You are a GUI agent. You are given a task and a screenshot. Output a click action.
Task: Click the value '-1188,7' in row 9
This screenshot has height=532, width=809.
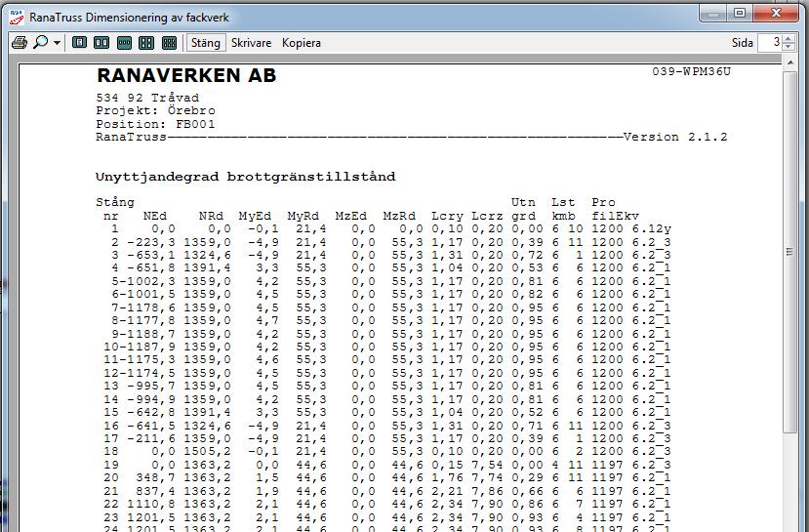[147, 333]
